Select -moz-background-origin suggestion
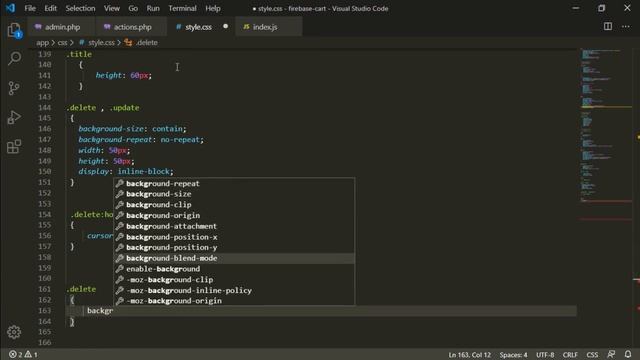 pos(234,301)
